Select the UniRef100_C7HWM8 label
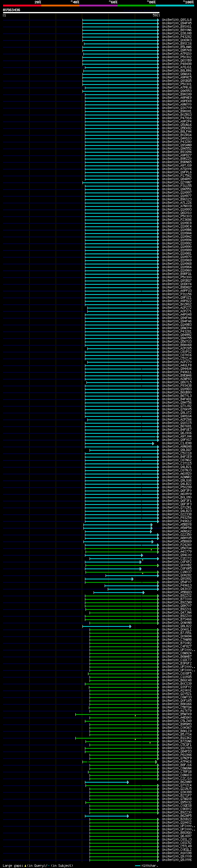The image size is (197, 868). click(177, 640)
